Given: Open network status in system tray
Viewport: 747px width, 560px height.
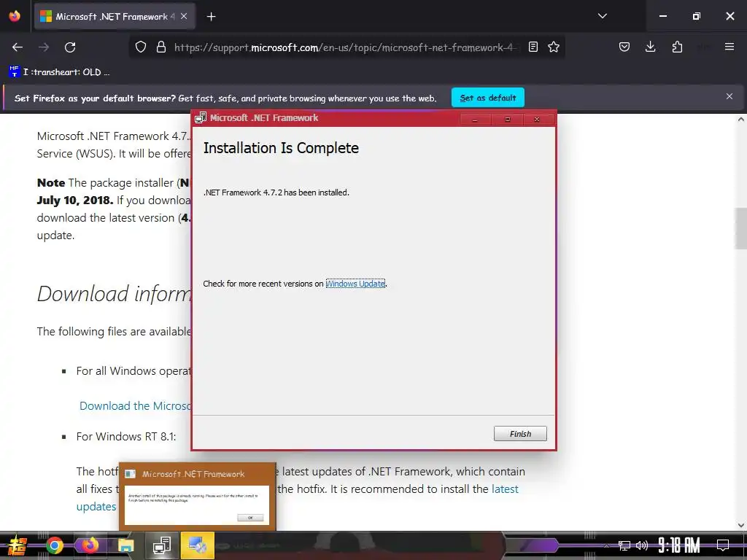Looking at the screenshot, I should click(624, 545).
